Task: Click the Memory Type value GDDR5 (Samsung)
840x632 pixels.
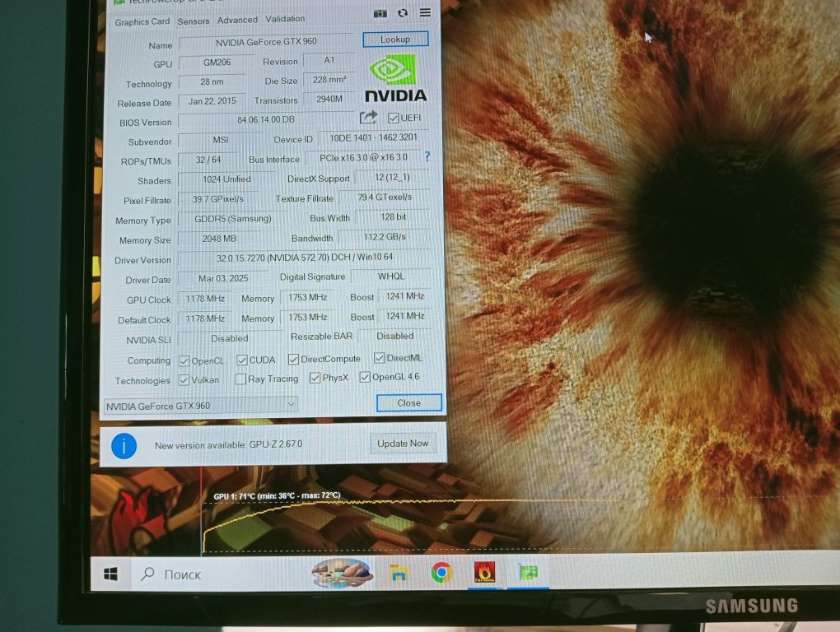Action: (232, 219)
